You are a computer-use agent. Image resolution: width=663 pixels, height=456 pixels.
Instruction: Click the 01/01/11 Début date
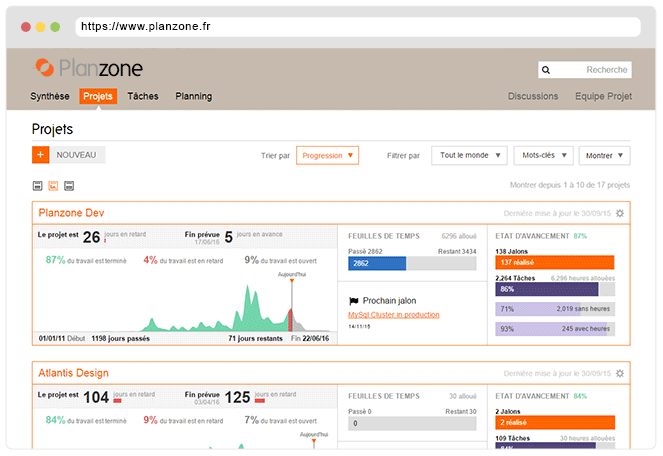[62, 338]
